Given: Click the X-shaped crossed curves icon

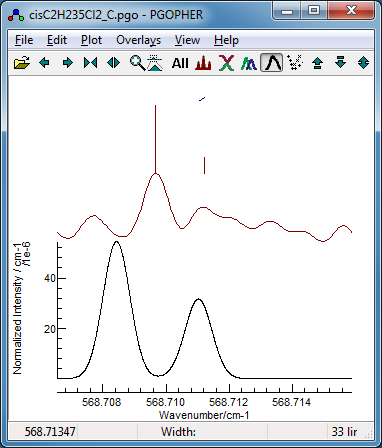Looking at the screenshot, I should [x=226, y=63].
